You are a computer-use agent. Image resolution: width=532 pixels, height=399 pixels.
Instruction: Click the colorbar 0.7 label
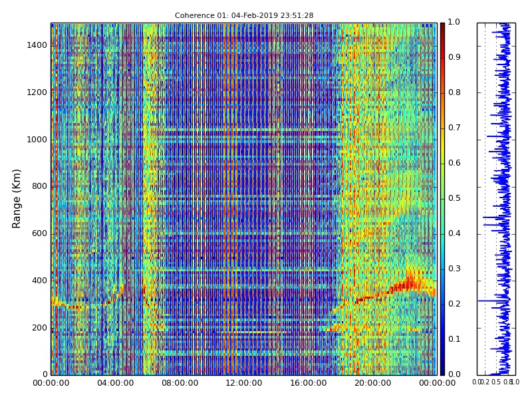pyautogui.click(x=454, y=128)
